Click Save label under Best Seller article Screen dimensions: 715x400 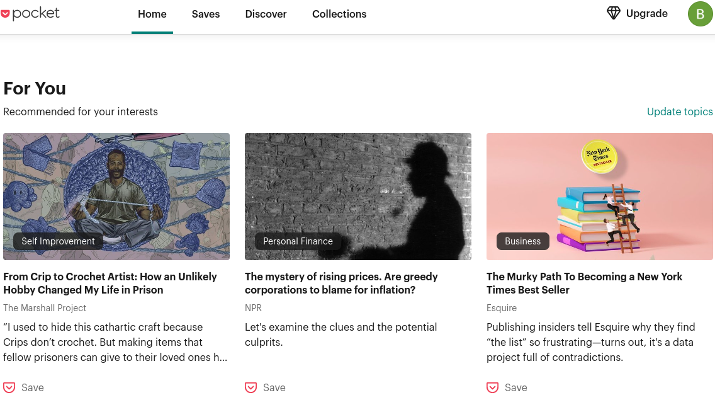click(516, 387)
